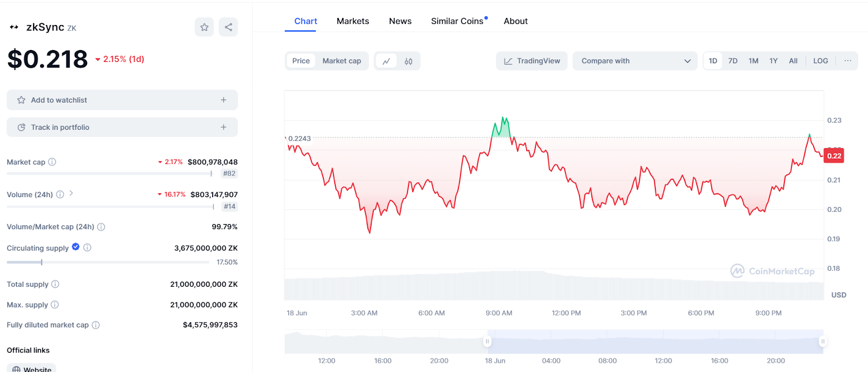This screenshot has width=868, height=372.
Task: Open the Similar Coins tab
Action: (457, 21)
